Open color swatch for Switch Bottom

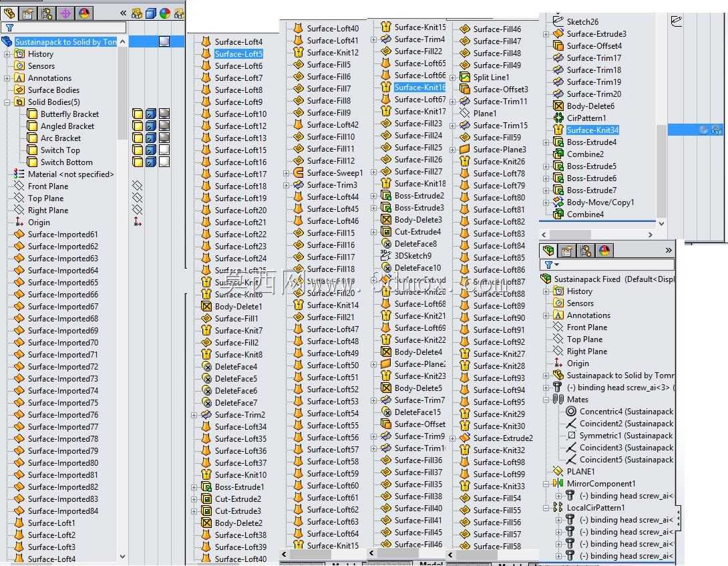(164, 162)
